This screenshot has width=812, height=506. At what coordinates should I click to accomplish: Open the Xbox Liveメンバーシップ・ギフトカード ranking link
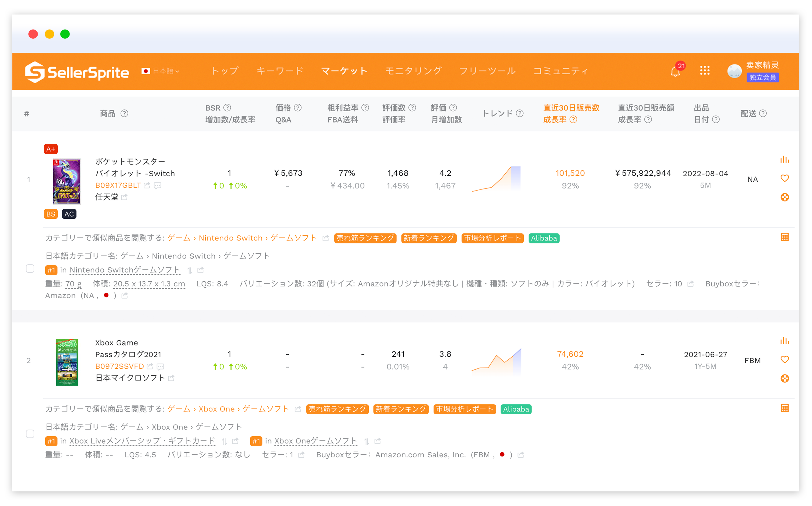click(142, 441)
